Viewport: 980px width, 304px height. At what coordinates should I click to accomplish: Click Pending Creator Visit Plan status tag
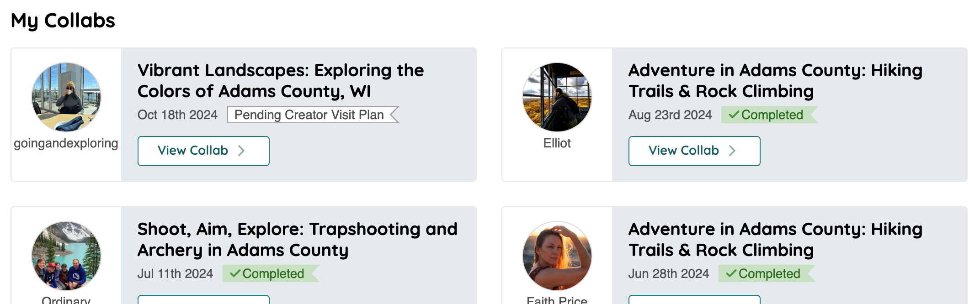click(313, 115)
